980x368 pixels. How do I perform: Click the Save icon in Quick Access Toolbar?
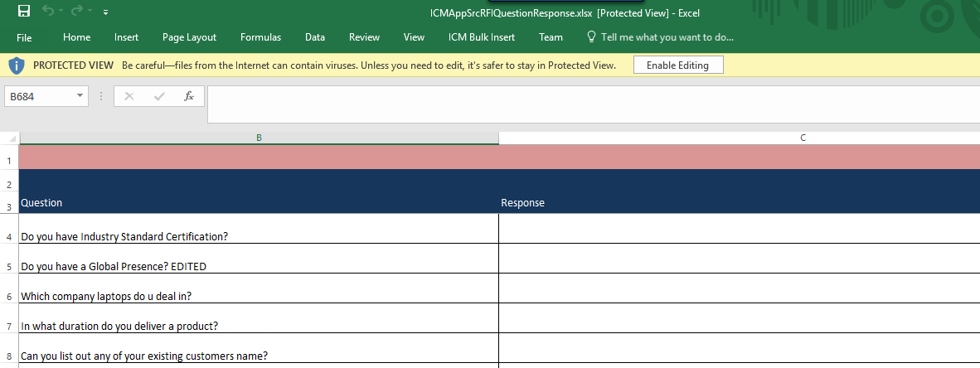coord(24,12)
